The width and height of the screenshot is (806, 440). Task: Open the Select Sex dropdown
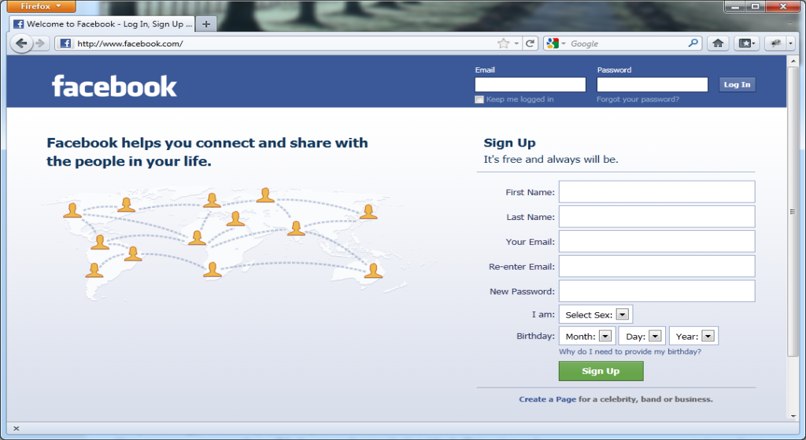coord(596,314)
